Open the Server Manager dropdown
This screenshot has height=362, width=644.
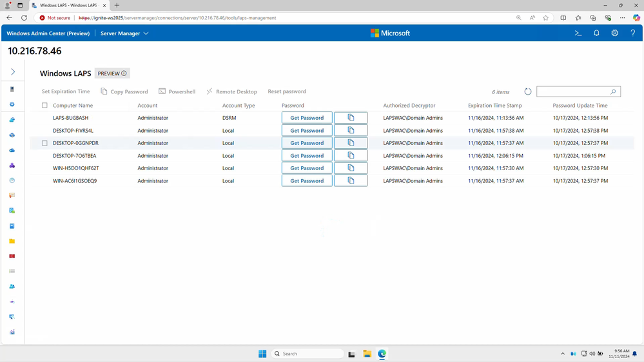click(x=124, y=33)
